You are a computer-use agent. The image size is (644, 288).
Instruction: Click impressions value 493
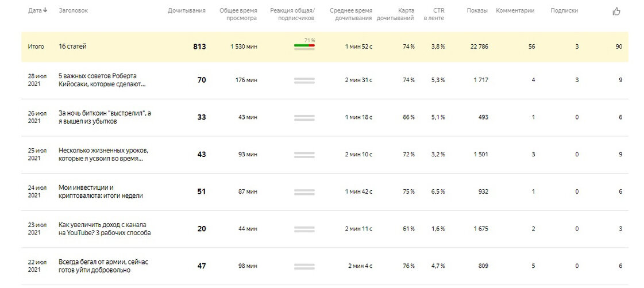(x=483, y=117)
